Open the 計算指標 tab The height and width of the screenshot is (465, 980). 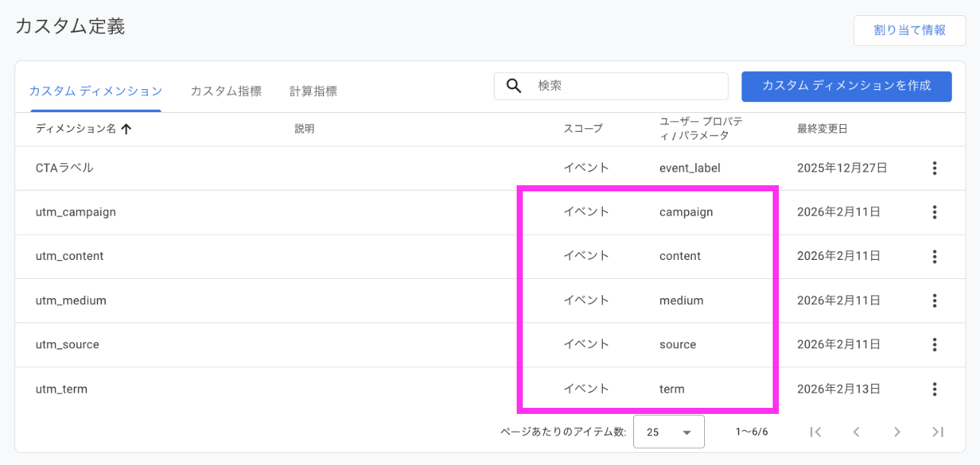[x=315, y=90]
